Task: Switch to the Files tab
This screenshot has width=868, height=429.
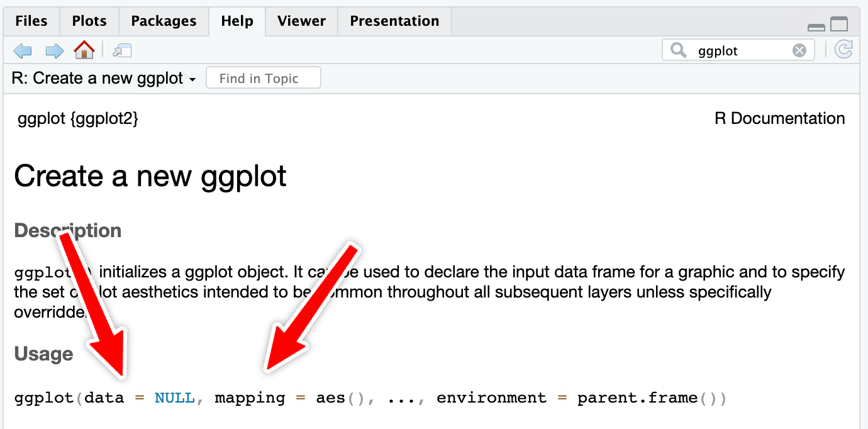Action: point(31,21)
